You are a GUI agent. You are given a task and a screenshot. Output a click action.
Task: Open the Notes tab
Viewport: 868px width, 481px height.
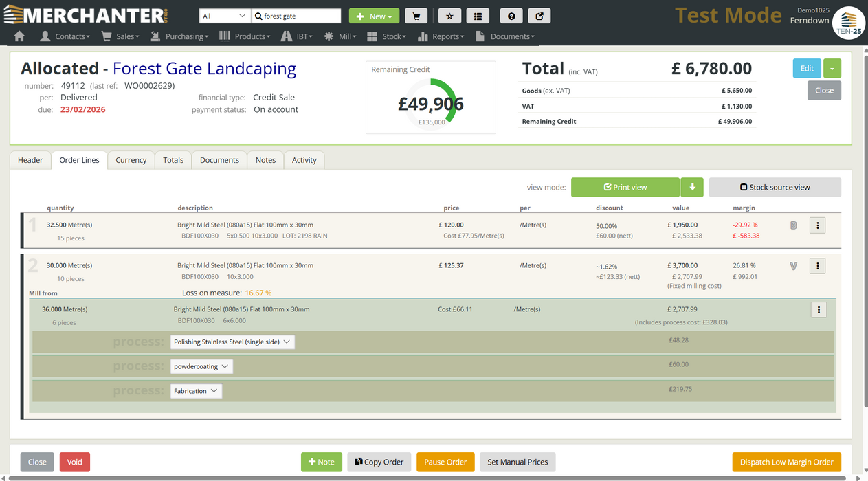[265, 160]
